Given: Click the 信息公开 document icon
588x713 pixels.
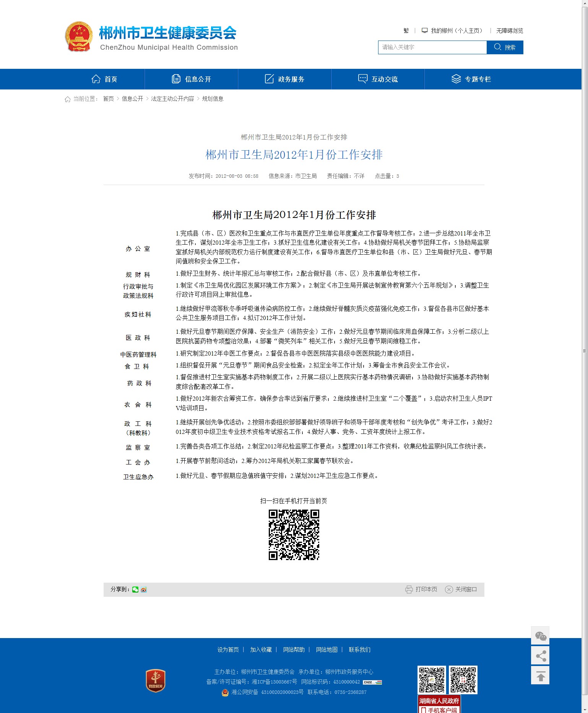Looking at the screenshot, I should coord(176,79).
